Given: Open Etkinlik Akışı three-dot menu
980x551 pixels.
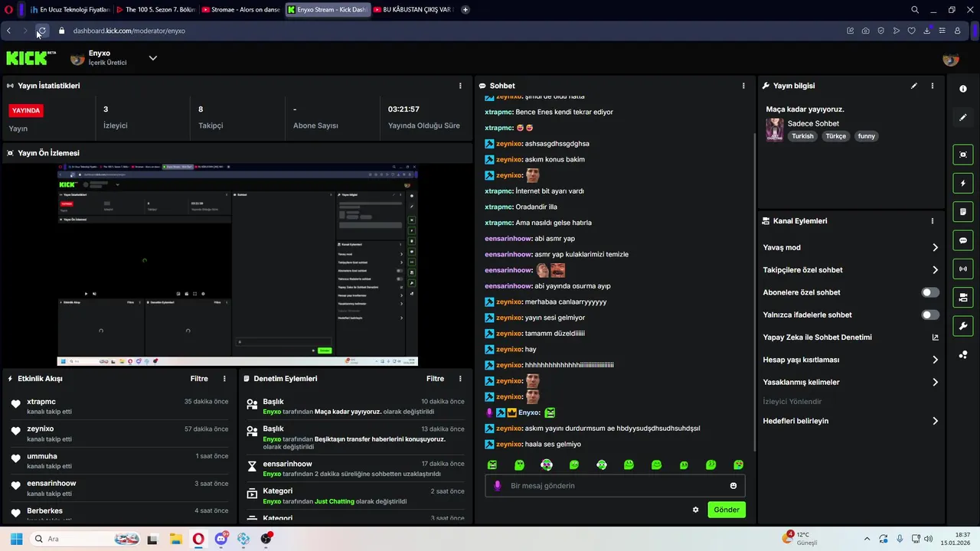Looking at the screenshot, I should point(224,379).
